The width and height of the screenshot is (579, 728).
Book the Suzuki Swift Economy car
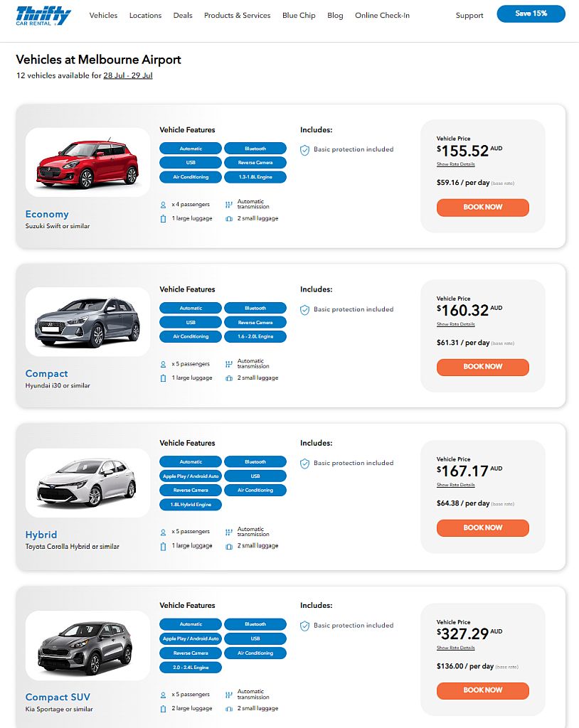tap(482, 207)
